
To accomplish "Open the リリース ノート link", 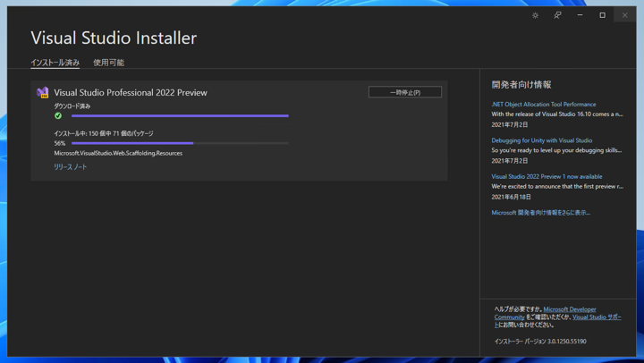I will point(71,166).
